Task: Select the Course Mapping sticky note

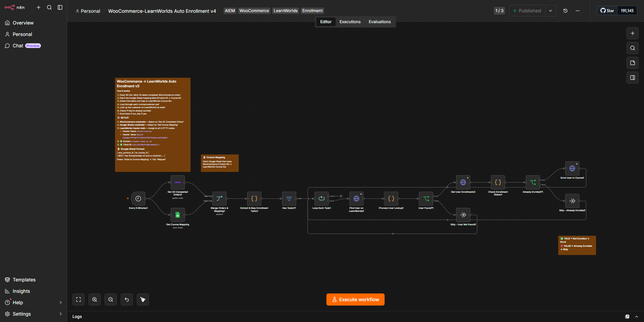Action: [220, 163]
